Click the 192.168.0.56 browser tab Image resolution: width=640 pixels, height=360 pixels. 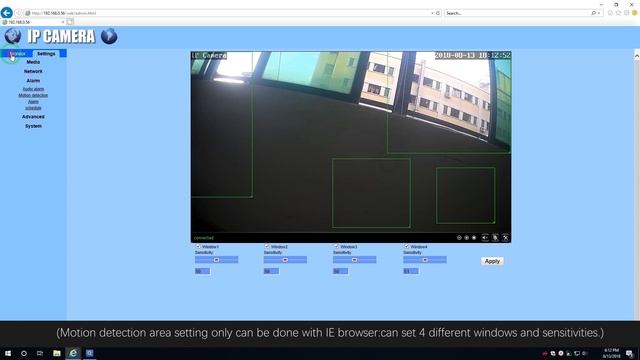pyautogui.click(x=33, y=22)
